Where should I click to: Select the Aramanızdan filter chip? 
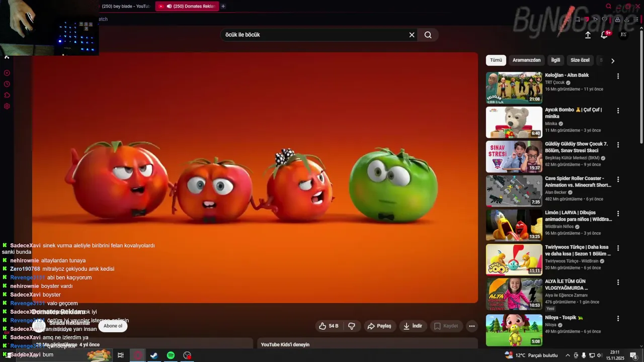point(526,60)
